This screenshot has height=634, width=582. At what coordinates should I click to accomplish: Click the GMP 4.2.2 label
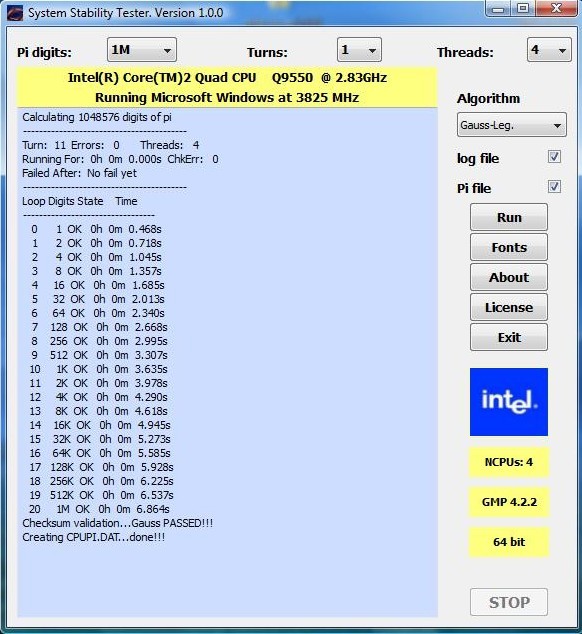pos(509,502)
